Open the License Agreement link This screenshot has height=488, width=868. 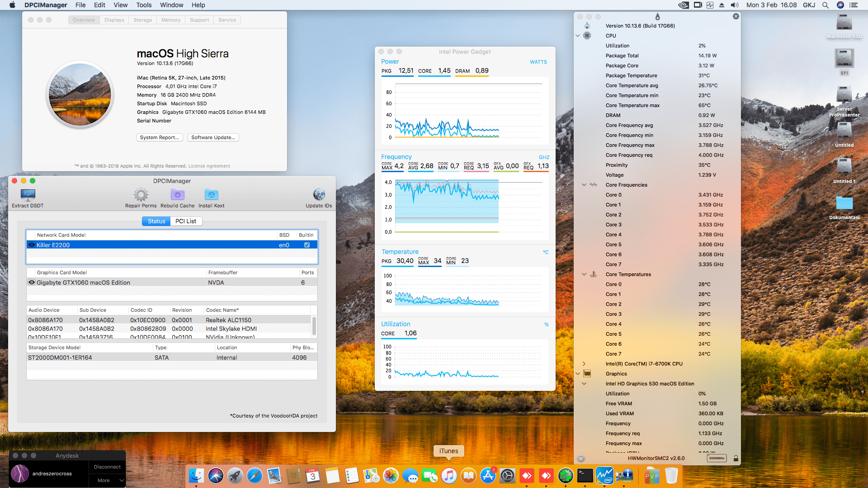coord(209,166)
